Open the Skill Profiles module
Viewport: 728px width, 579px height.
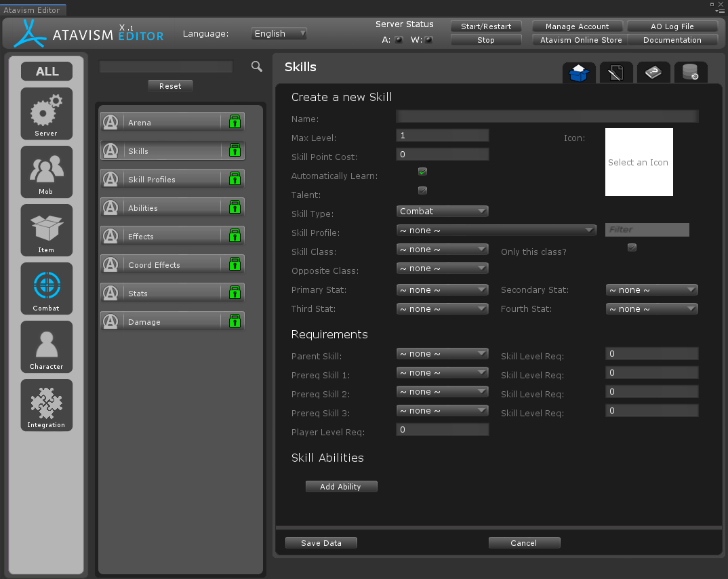tap(172, 180)
